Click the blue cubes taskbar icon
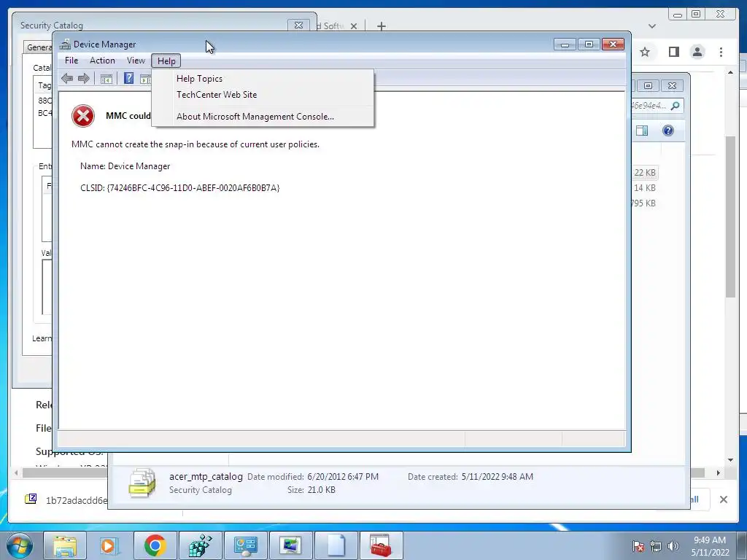 [201, 545]
